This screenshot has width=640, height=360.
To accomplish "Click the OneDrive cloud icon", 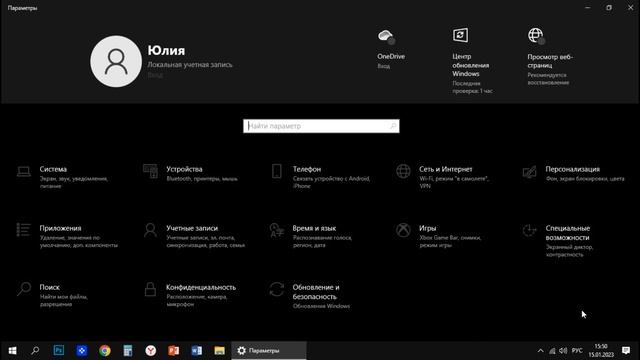I will [386, 36].
